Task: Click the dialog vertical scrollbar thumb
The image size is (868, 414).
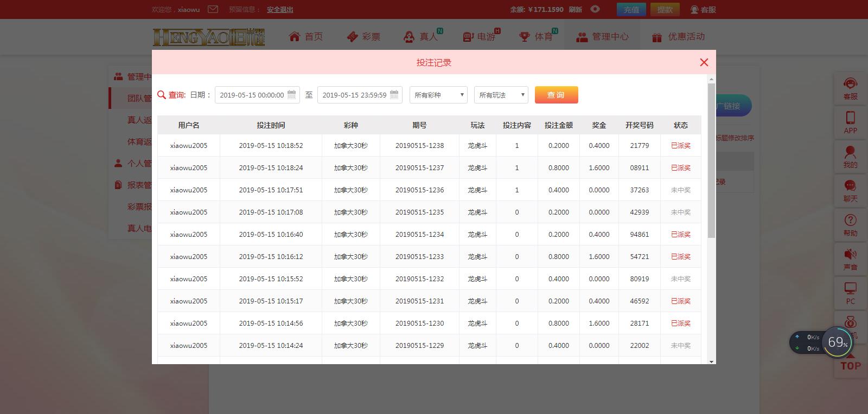Action: (711, 160)
